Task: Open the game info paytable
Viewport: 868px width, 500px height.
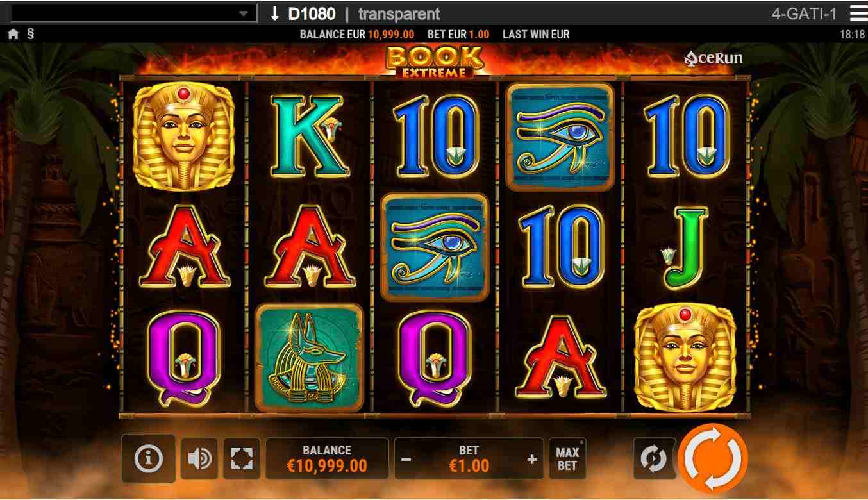Action: pos(149,458)
